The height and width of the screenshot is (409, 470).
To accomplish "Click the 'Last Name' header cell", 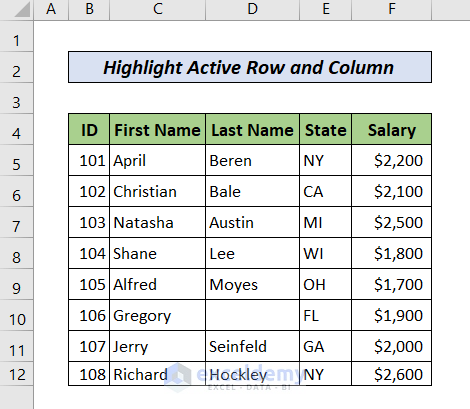I will pos(252,129).
